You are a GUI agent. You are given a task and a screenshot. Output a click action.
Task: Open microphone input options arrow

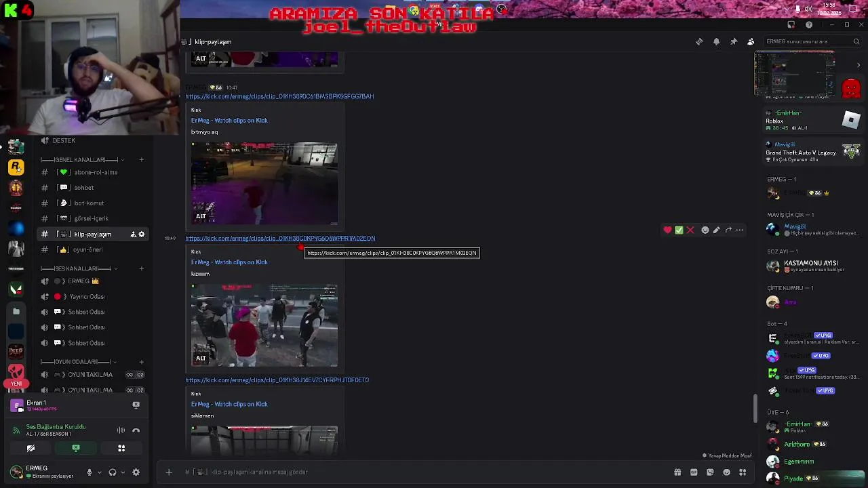click(99, 472)
